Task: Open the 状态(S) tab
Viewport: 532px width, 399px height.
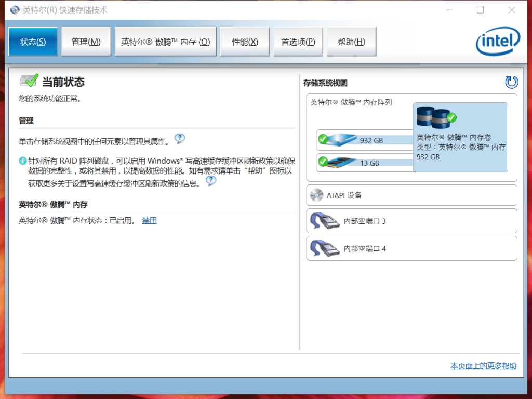Action: tap(33, 42)
